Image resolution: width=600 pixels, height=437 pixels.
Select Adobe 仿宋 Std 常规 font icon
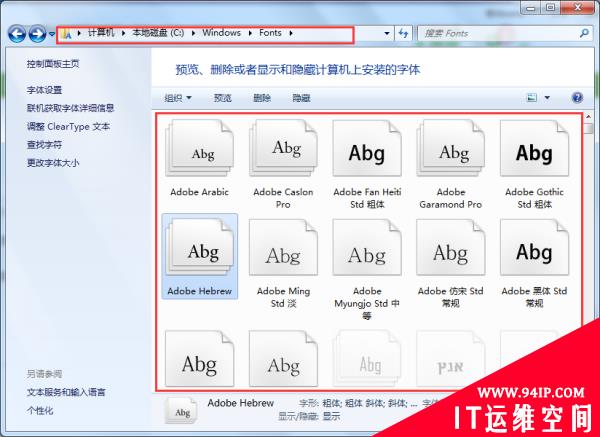point(451,247)
